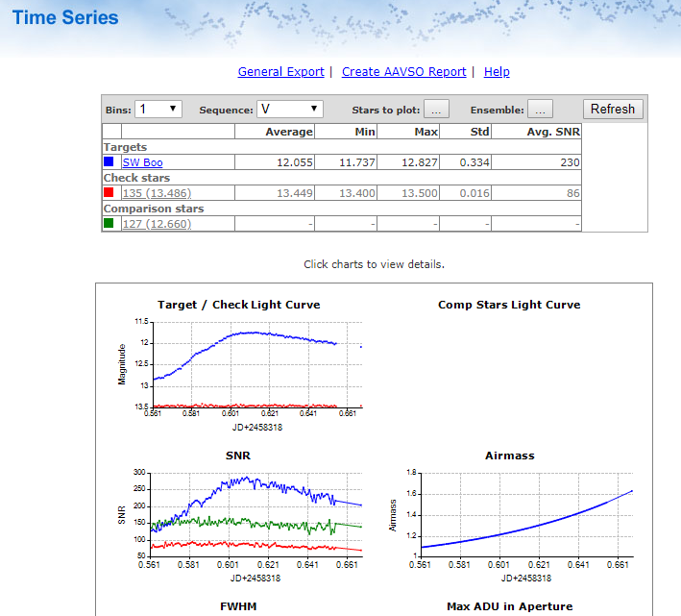Image resolution: width=681 pixels, height=616 pixels.
Task: Select comparison star 127 (12.660) link
Action: click(x=157, y=225)
